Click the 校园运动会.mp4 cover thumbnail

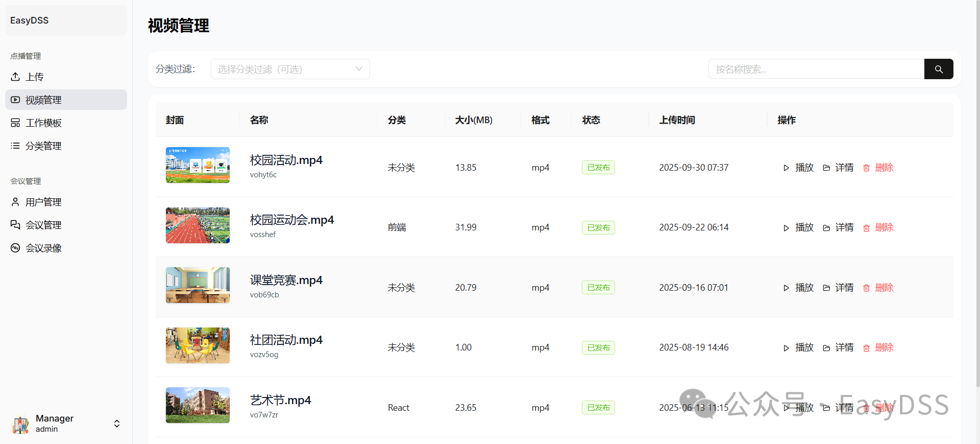pyautogui.click(x=198, y=225)
